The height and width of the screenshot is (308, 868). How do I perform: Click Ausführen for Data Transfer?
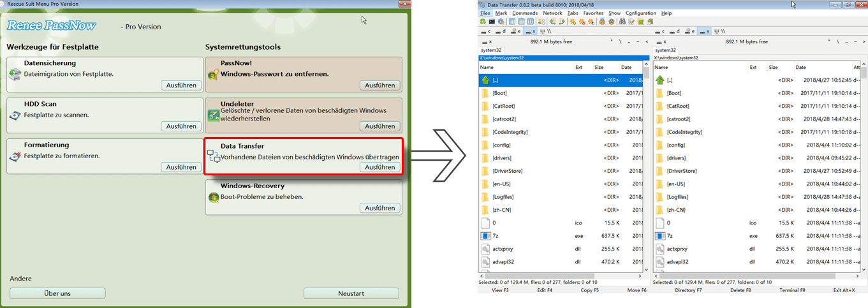(x=380, y=167)
